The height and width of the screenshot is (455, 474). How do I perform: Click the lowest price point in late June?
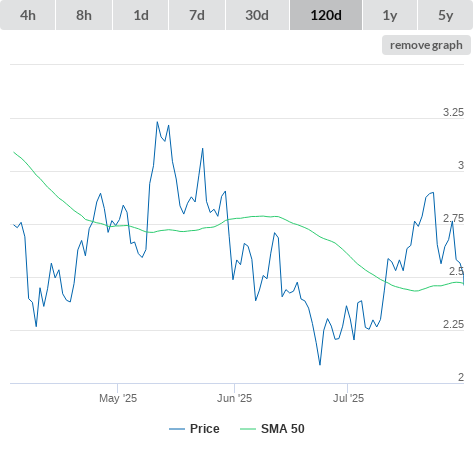tap(320, 364)
